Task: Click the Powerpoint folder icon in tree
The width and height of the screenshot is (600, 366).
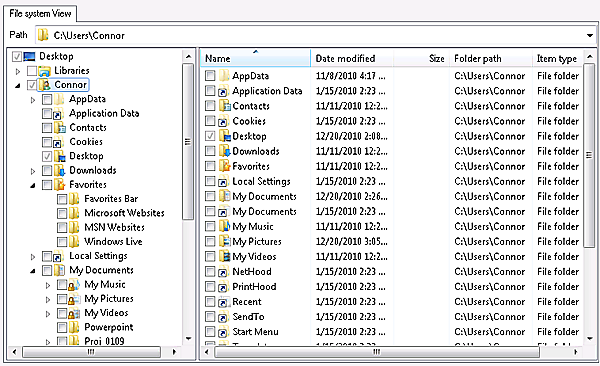Action: click(74, 327)
